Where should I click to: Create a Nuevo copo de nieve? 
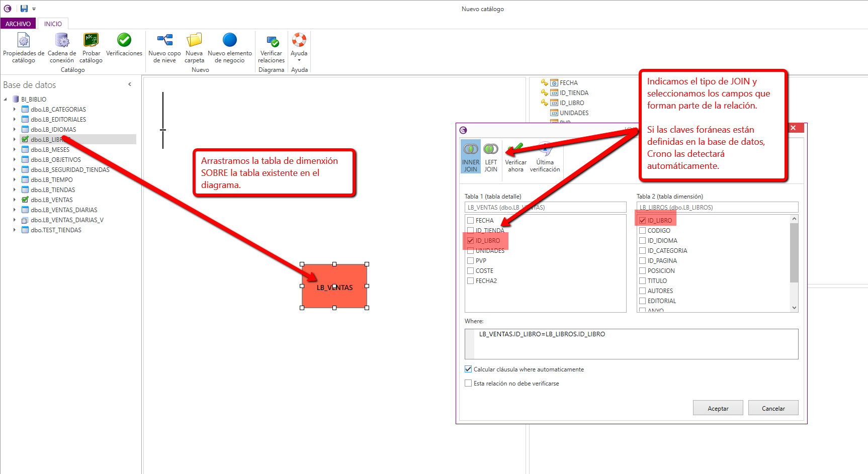coord(164,48)
